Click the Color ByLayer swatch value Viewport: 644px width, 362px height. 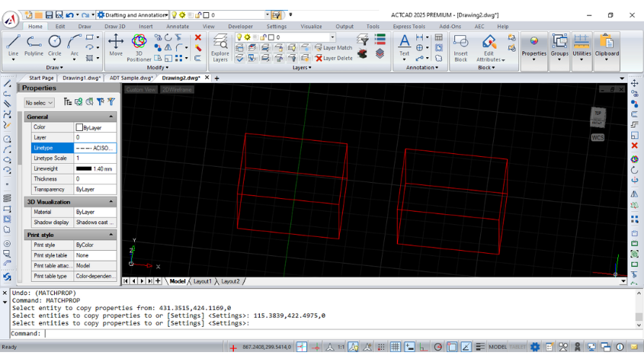pos(95,127)
